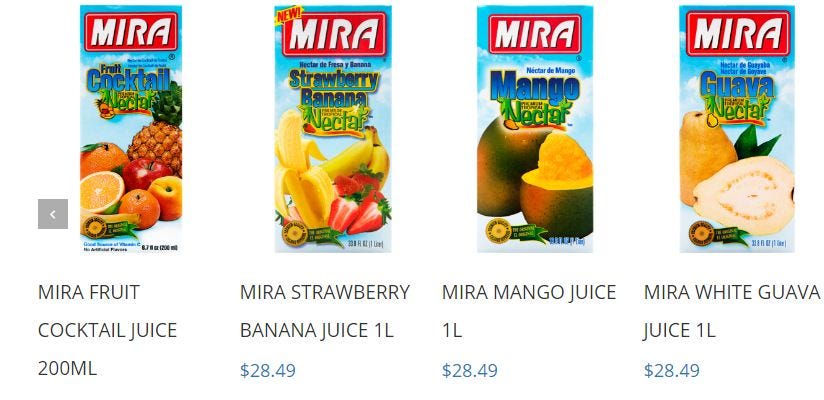824x400 pixels.
Task: Open MIRA Strawberry Banana Juice 1L link
Action: pyautogui.click(x=325, y=311)
